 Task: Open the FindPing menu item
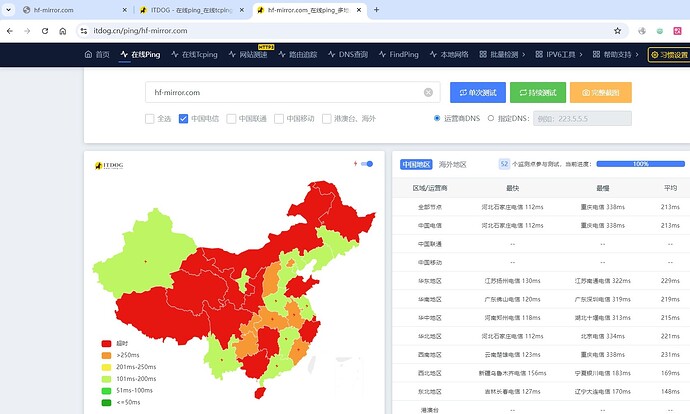point(398,55)
